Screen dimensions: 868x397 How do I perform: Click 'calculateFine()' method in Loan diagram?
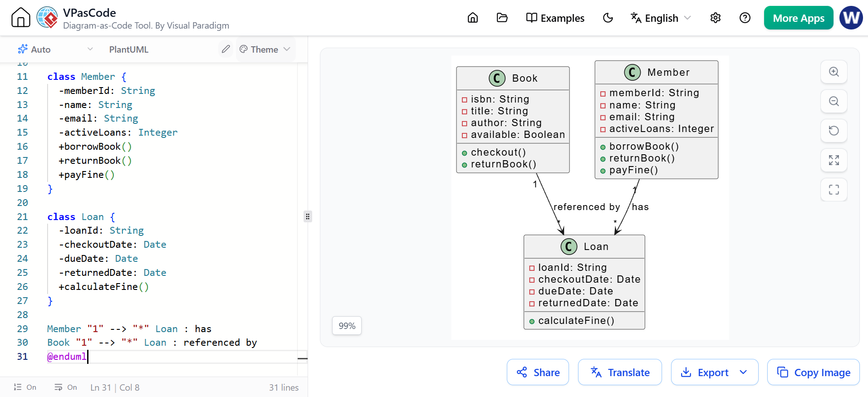[x=576, y=321]
